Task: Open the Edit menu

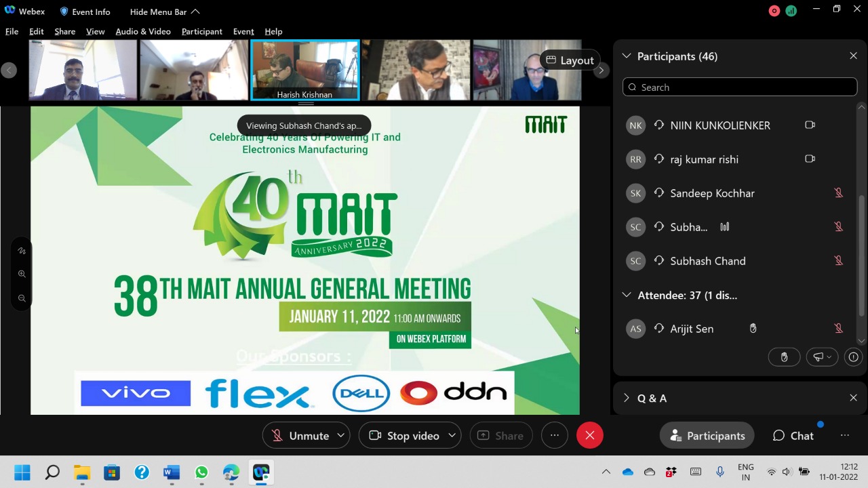Action: pos(36,31)
